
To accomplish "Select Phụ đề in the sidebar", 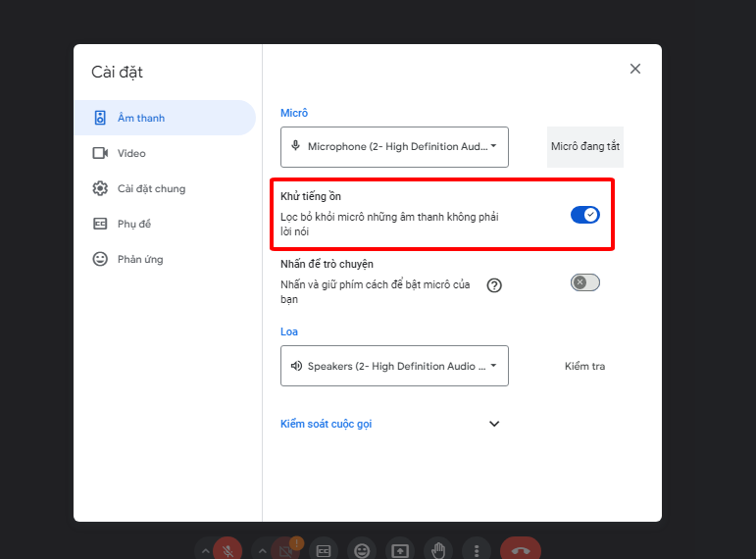I will click(133, 224).
